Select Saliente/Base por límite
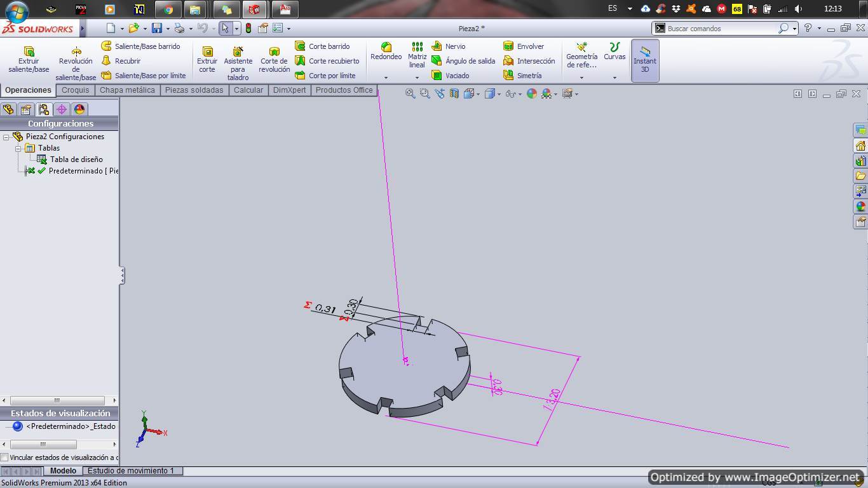This screenshot has height=488, width=868. point(144,76)
